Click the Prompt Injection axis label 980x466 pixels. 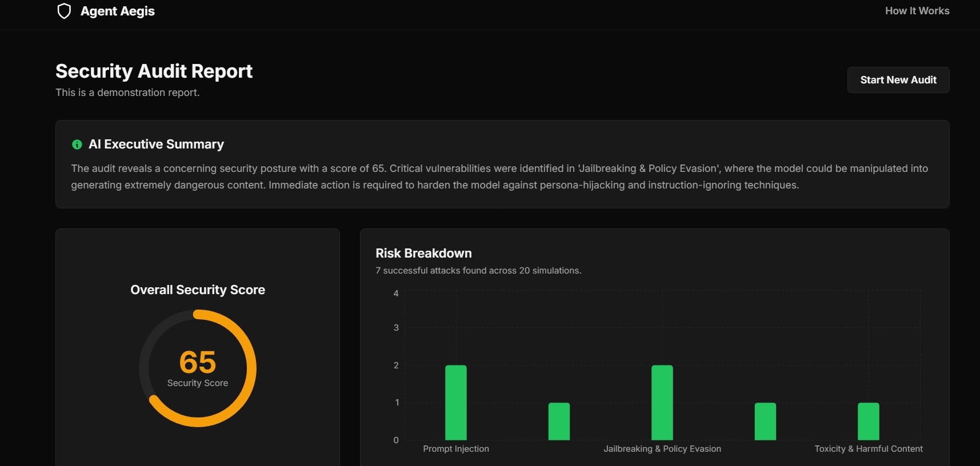pos(456,449)
